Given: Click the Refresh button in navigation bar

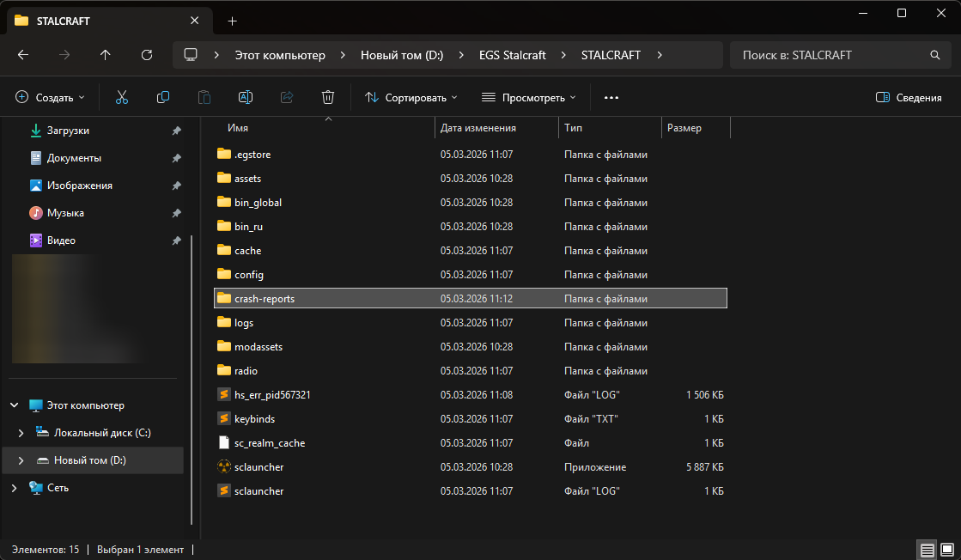Looking at the screenshot, I should click(147, 55).
